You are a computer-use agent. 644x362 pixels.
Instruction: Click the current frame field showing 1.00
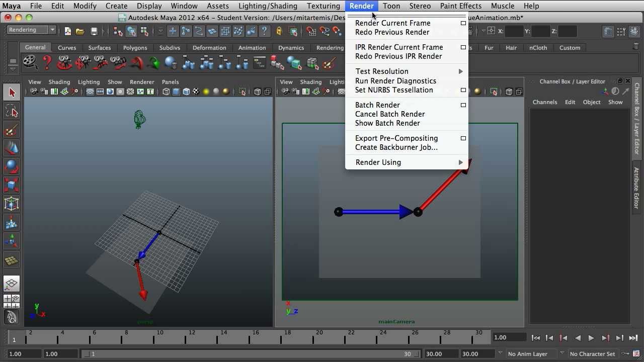coord(509,337)
